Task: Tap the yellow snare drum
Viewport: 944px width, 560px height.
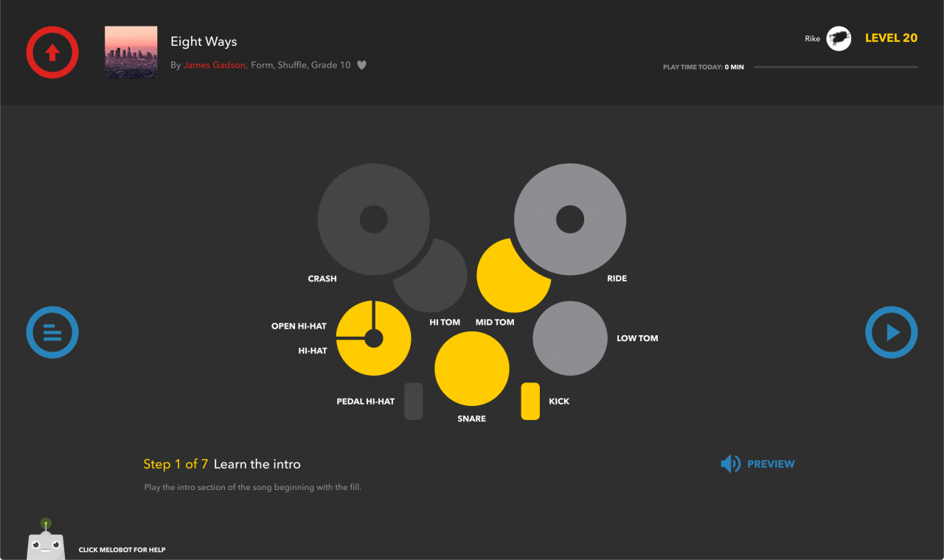Action: [472, 368]
